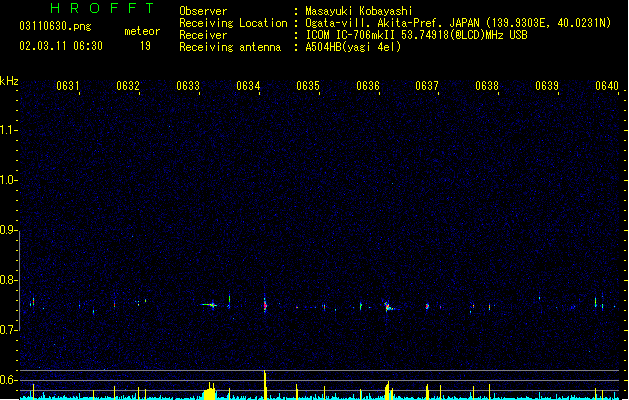Click the Receiver label

[203, 35]
